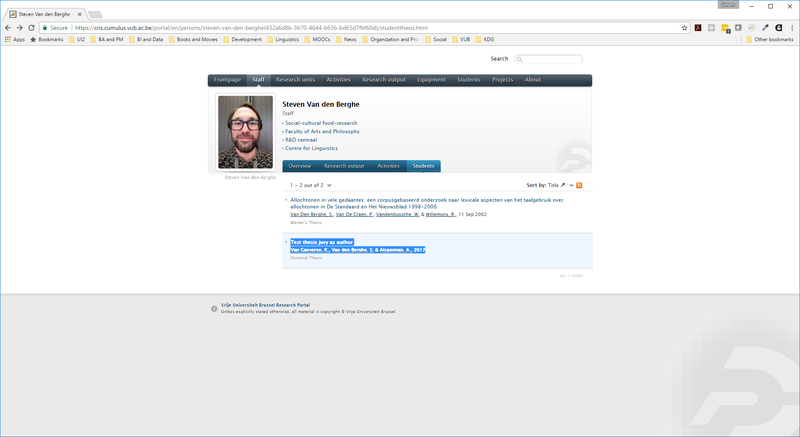This screenshot has width=800, height=437.
Task: Activate the eyedropper color picker extension
Action: 765,28
